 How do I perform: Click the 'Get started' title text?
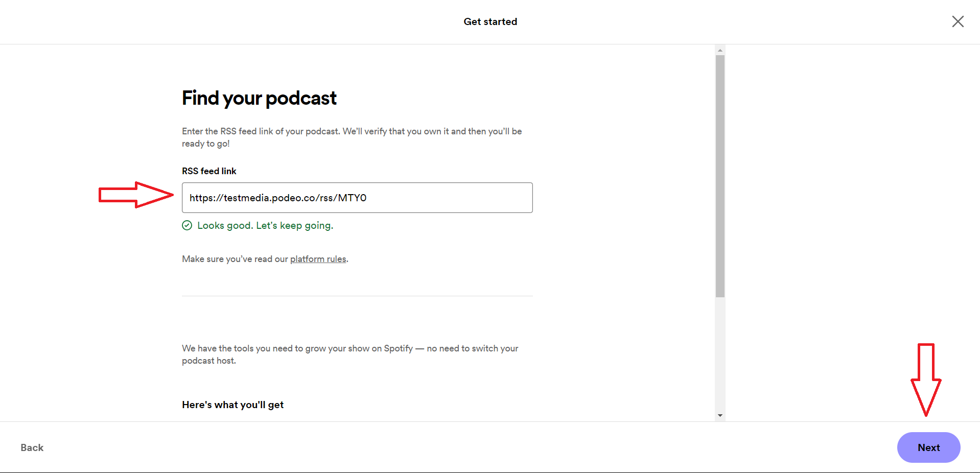(490, 21)
